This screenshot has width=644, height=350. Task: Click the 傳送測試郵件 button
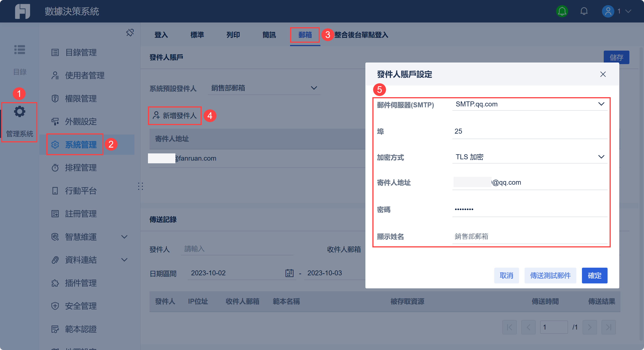[550, 276]
